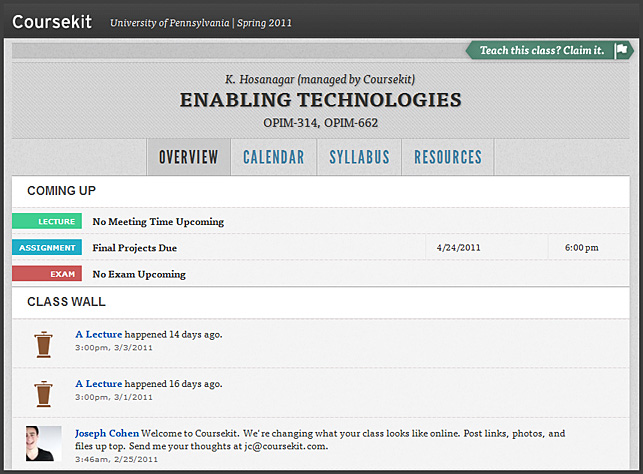Switch to the Calendar tab
Screen dimensions: 643x474
coord(274,157)
